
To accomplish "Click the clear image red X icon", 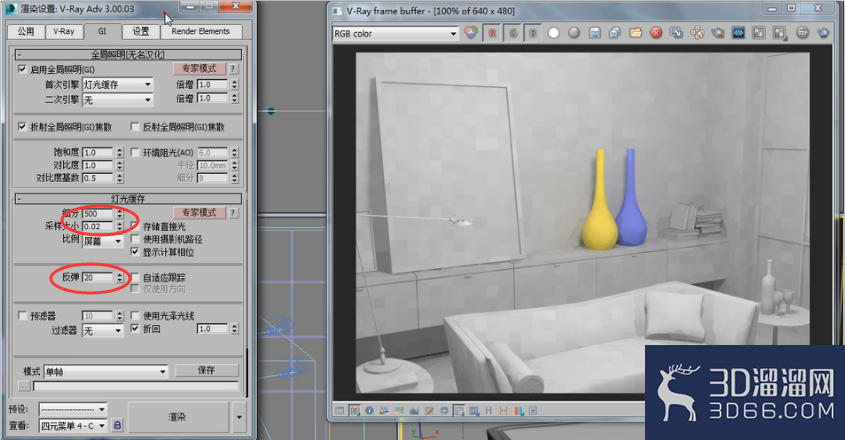I will (x=656, y=33).
